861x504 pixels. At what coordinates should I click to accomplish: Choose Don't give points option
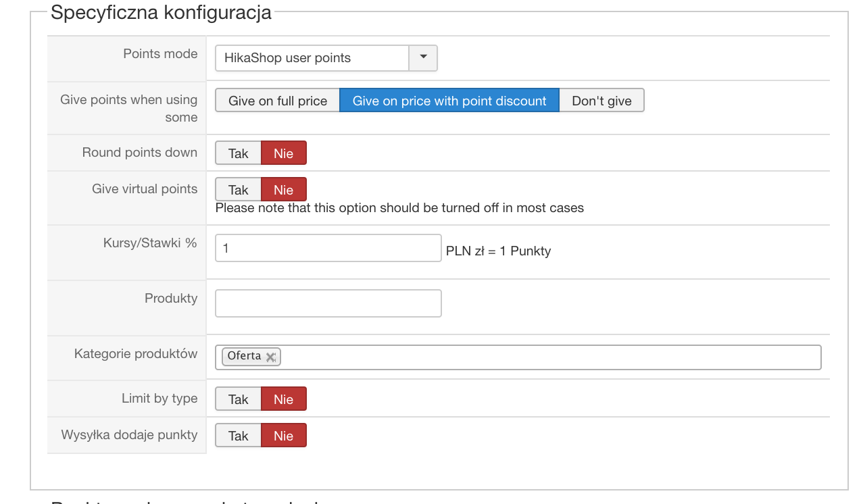(601, 101)
